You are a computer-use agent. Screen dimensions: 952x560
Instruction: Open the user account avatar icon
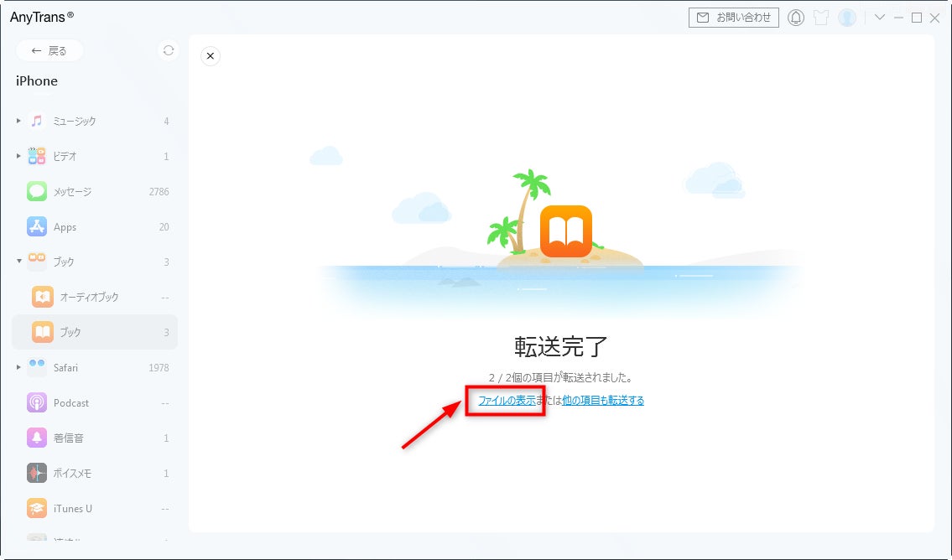click(847, 18)
